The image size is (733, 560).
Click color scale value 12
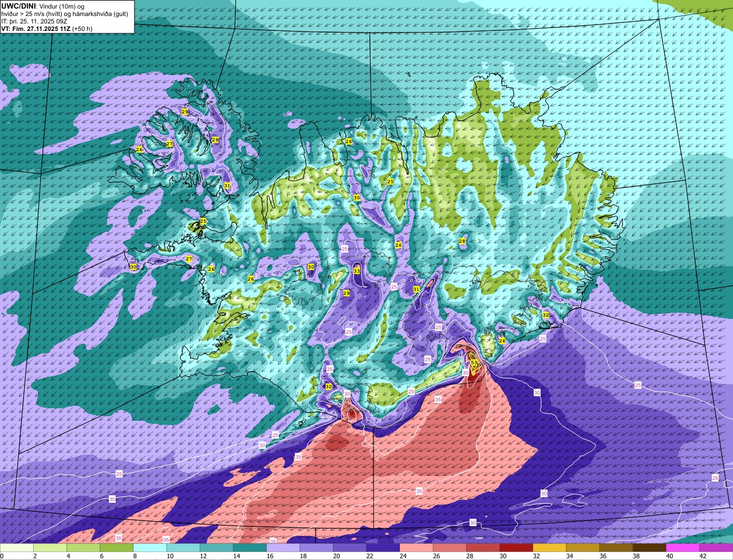[203, 556]
